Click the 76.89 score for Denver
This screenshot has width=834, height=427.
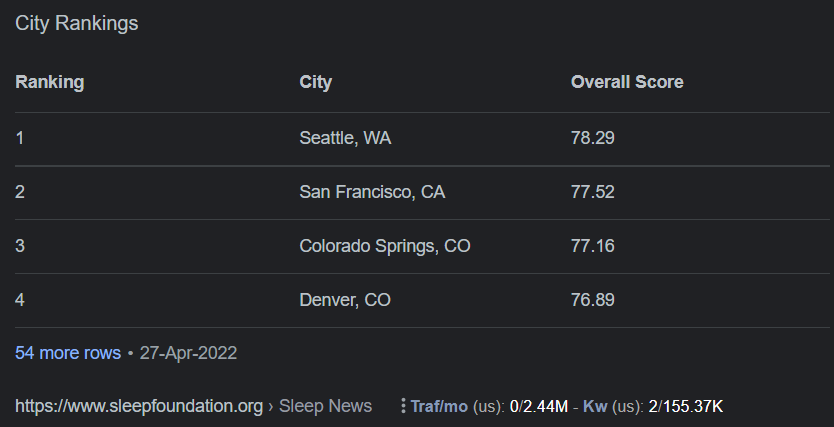[x=593, y=300]
